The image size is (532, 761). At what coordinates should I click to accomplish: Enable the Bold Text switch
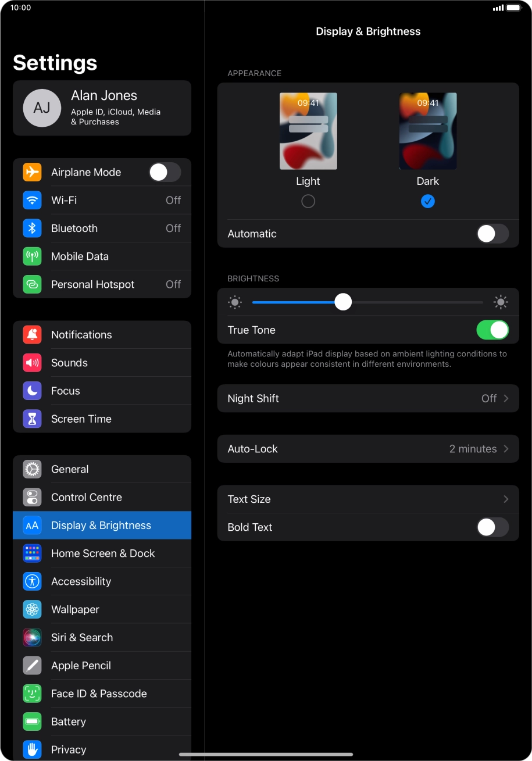click(492, 527)
